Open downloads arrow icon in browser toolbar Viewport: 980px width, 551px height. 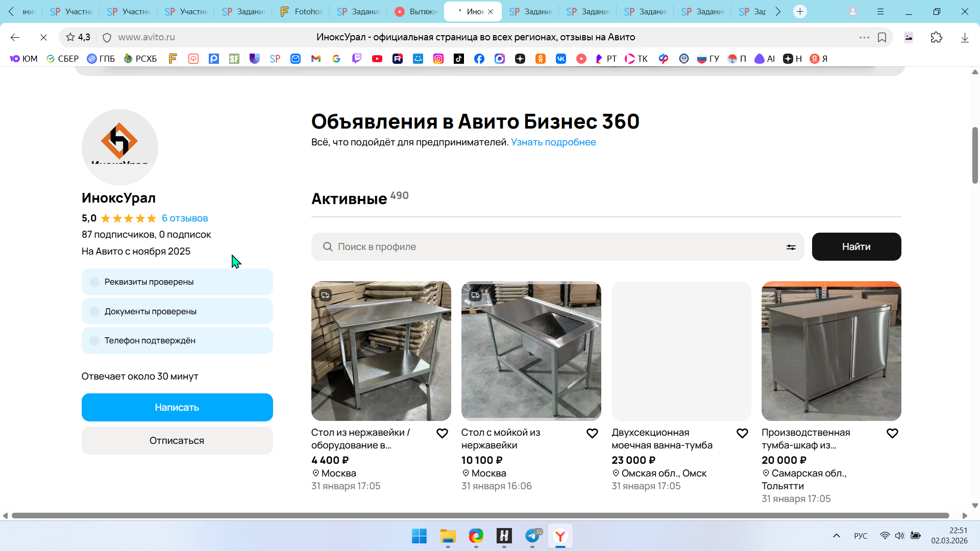(x=965, y=37)
